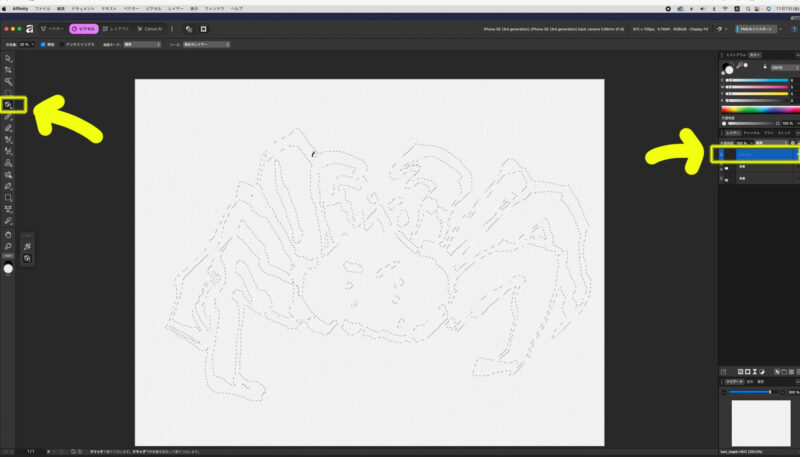Switch to the Pixel persona tab

point(84,29)
